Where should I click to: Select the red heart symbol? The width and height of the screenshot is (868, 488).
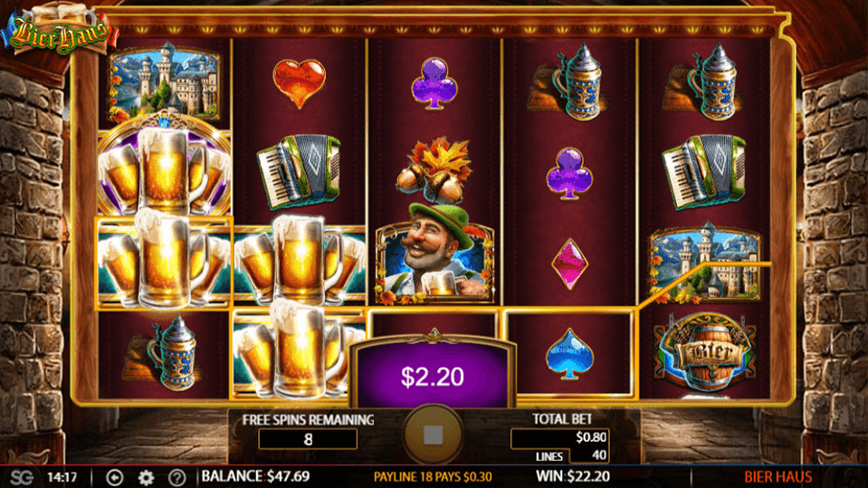point(299,82)
